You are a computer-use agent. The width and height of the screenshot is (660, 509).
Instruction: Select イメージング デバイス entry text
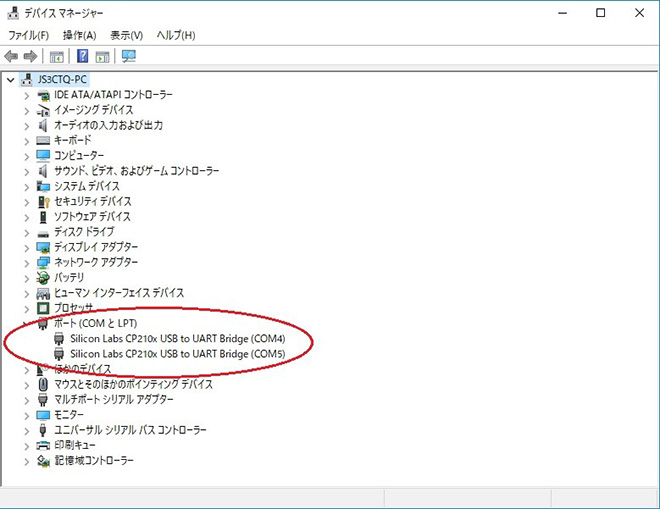point(93,110)
